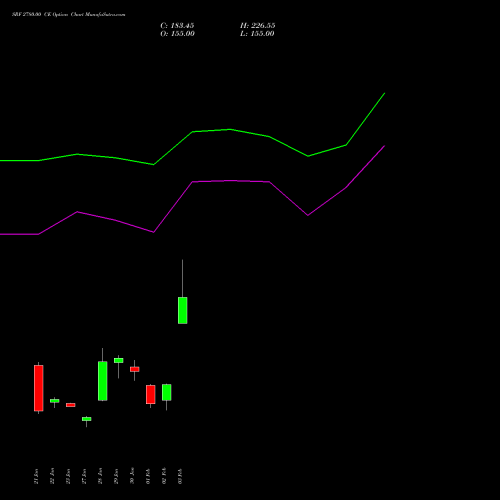The width and height of the screenshot is (500, 500).
Task: Click the open value O: 155.00
Action: pos(177,34)
